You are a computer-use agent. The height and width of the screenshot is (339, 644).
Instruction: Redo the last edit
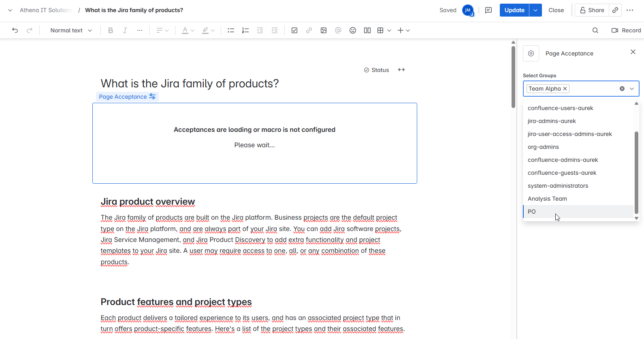click(30, 30)
